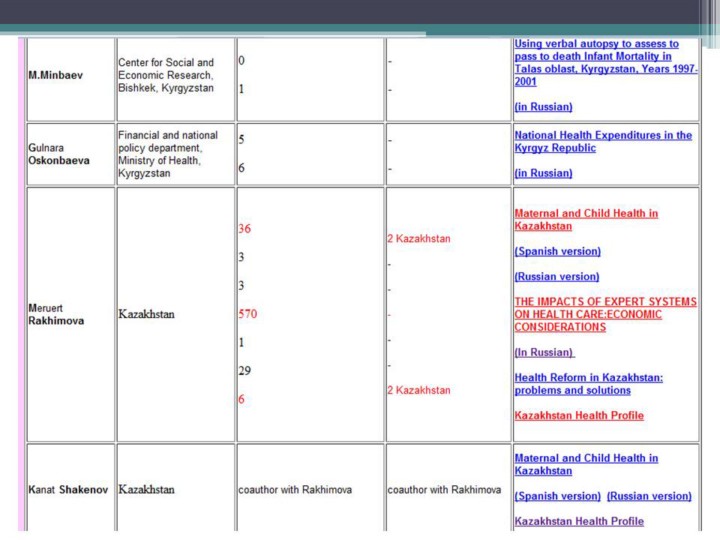Image resolution: width=720 pixels, height=540 pixels.
Task: Open Maternal and Child Health in Shakenov row
Action: [585, 464]
